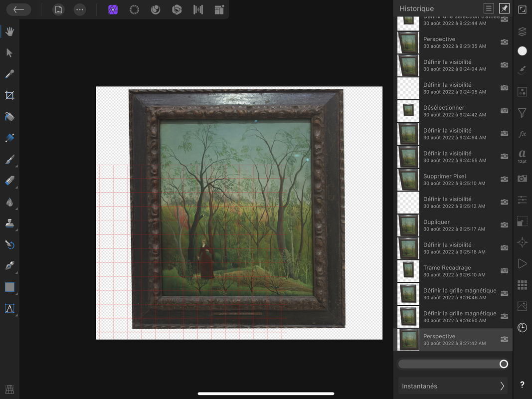Select the Rectangle shape tool

coord(9,287)
